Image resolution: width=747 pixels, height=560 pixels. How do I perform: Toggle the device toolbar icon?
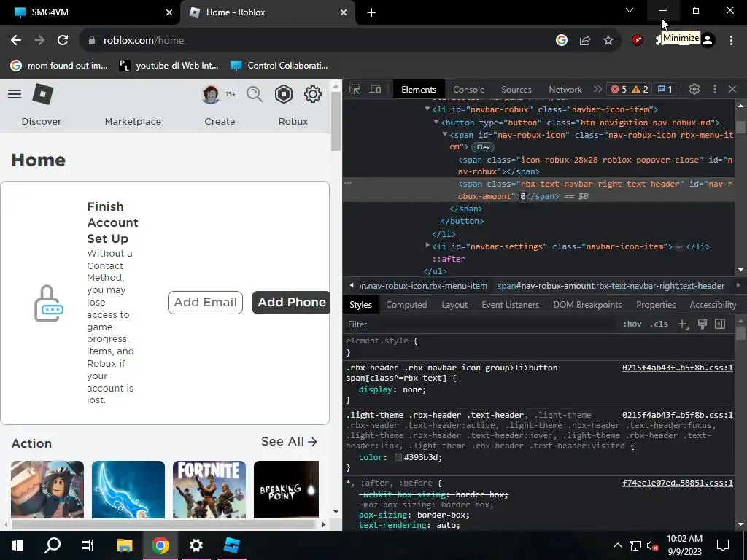pyautogui.click(x=376, y=90)
